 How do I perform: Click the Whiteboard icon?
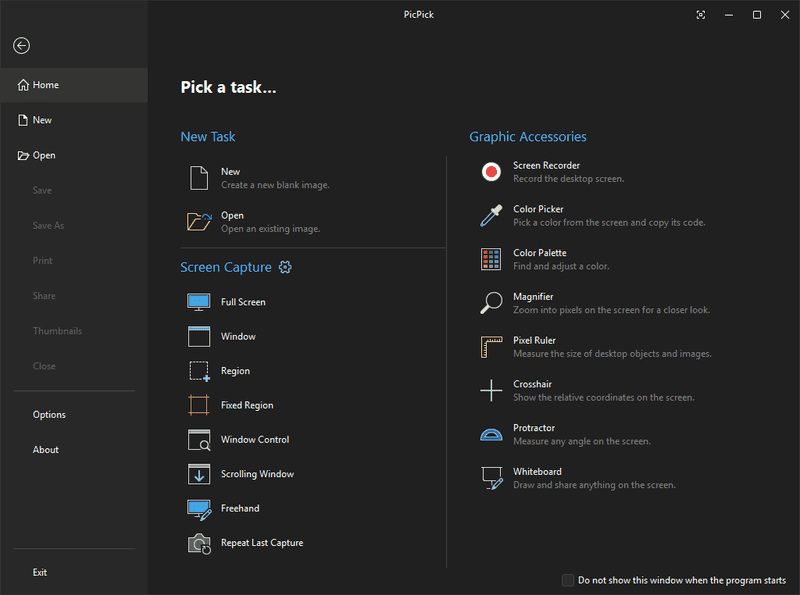(492, 478)
